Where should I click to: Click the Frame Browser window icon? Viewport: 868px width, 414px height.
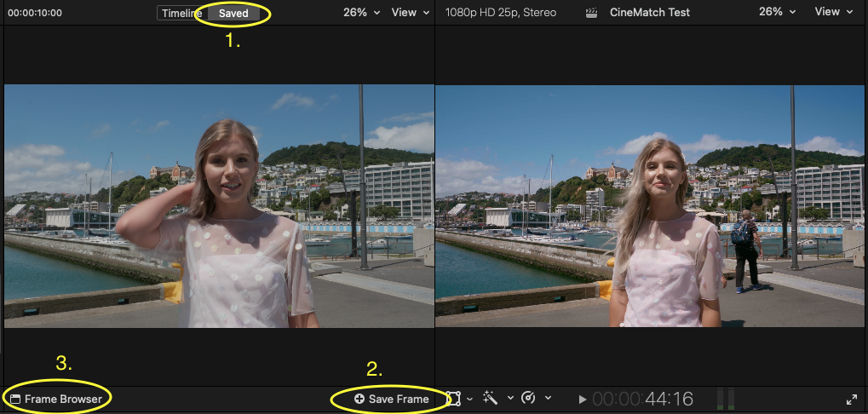pos(14,399)
